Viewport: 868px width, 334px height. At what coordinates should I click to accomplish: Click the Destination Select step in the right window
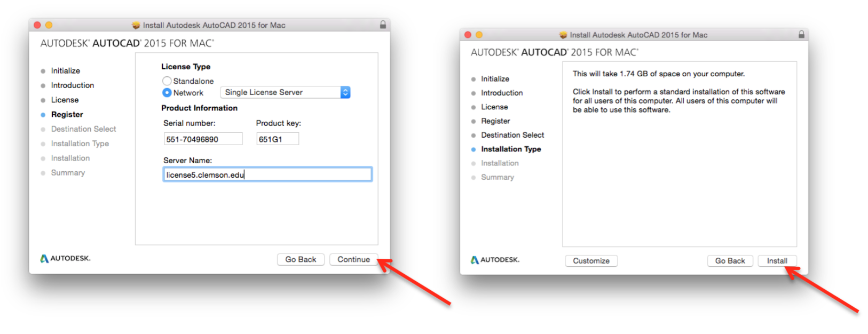tap(512, 135)
